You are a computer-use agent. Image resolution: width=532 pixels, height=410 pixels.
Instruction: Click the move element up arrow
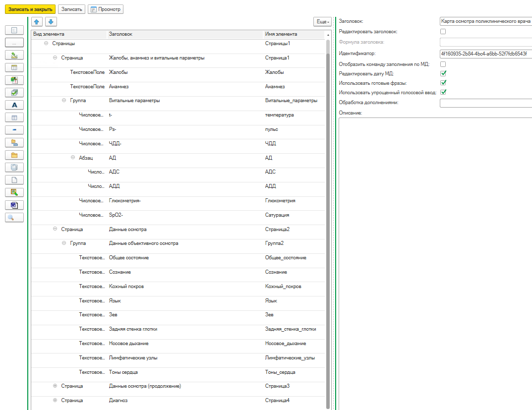pos(37,22)
